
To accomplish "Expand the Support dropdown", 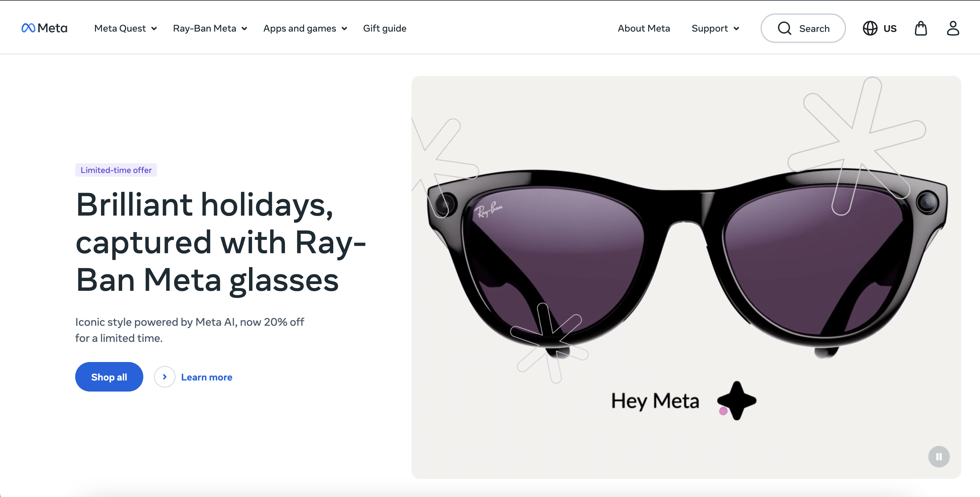I will [715, 28].
